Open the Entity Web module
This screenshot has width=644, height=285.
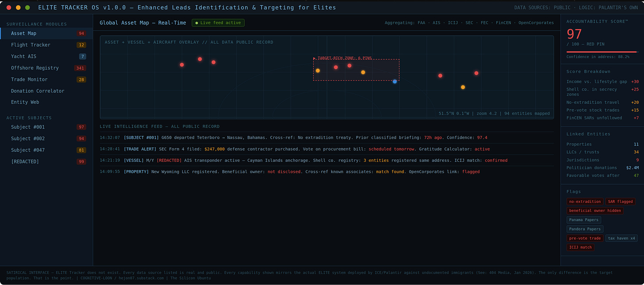tap(46, 102)
